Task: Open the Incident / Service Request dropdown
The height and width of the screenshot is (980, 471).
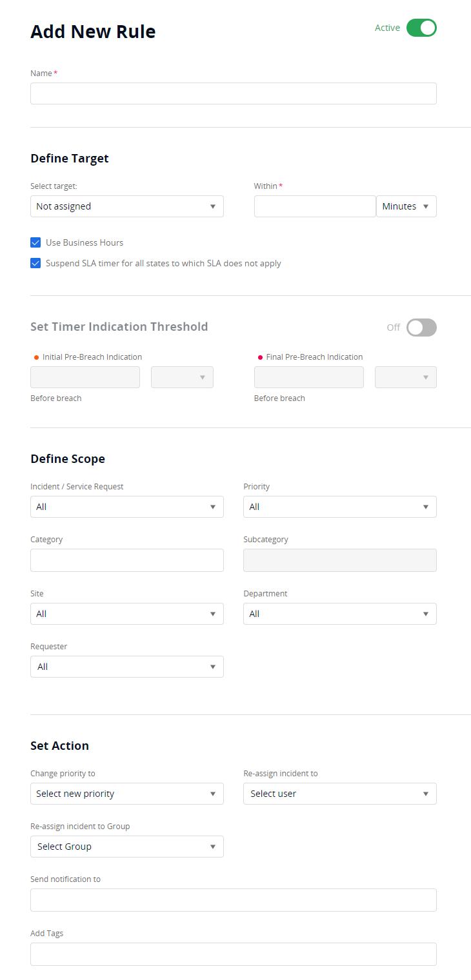Action: [126, 507]
